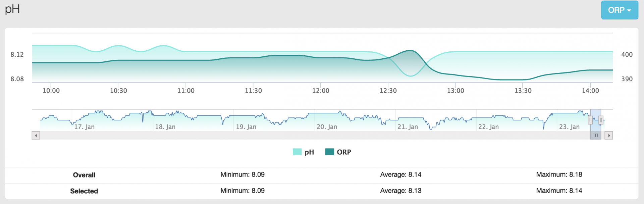This screenshot has width=644, height=204.
Task: Toggle the pH series in the legend
Action: pos(309,152)
